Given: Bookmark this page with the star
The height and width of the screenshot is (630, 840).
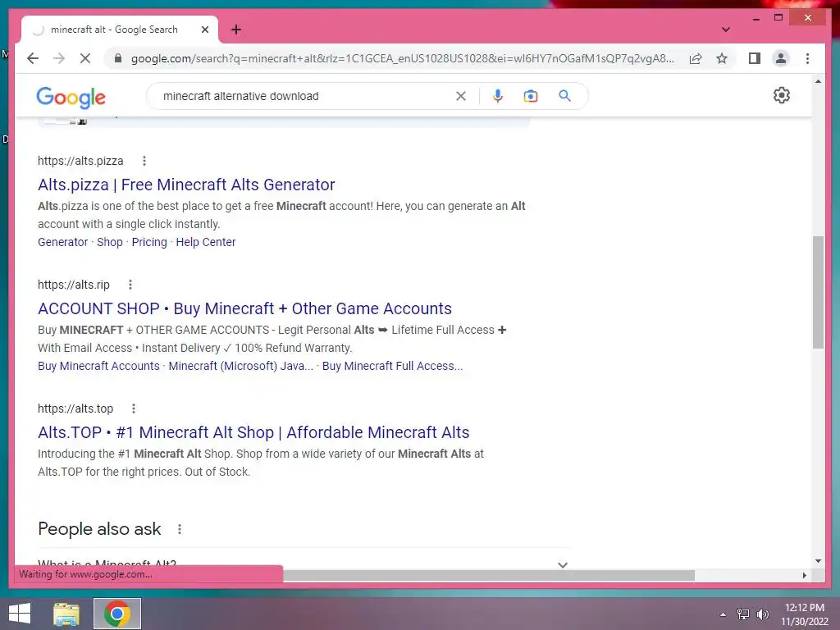Looking at the screenshot, I should point(722,58).
